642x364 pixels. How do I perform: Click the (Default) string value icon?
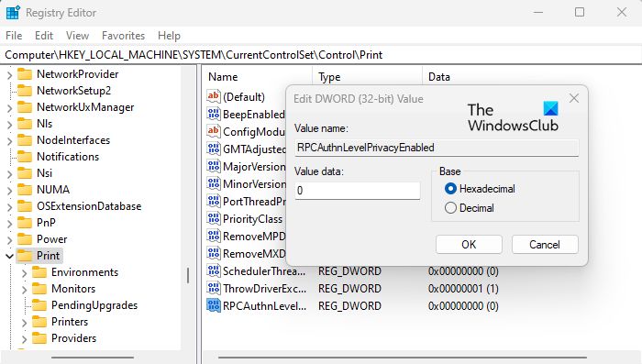[214, 96]
